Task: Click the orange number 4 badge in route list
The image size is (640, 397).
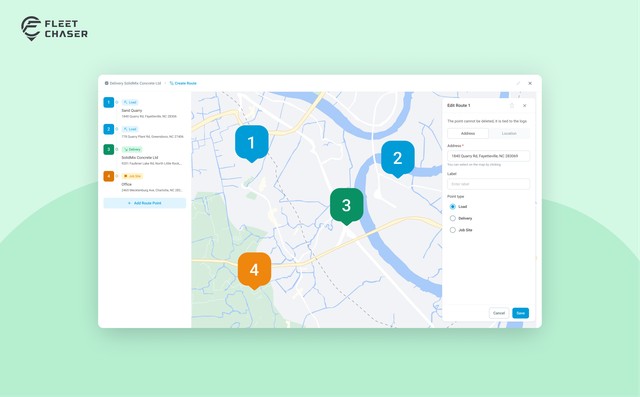Action: coord(109,176)
